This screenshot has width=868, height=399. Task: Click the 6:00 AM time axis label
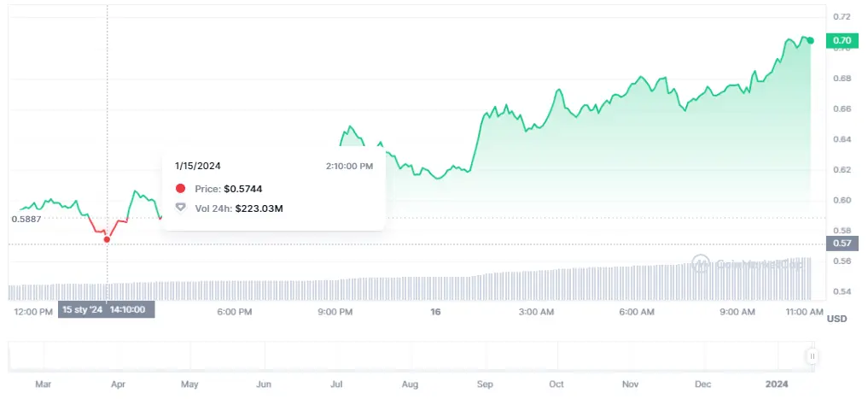[637, 312]
